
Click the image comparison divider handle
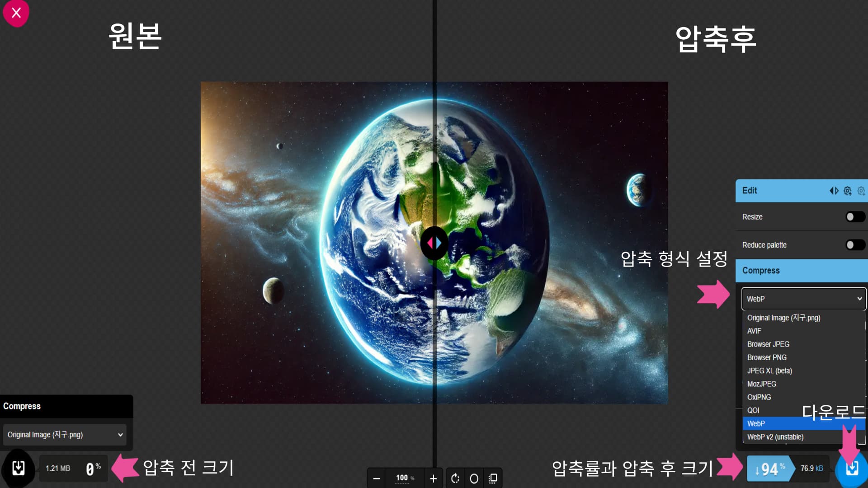434,243
